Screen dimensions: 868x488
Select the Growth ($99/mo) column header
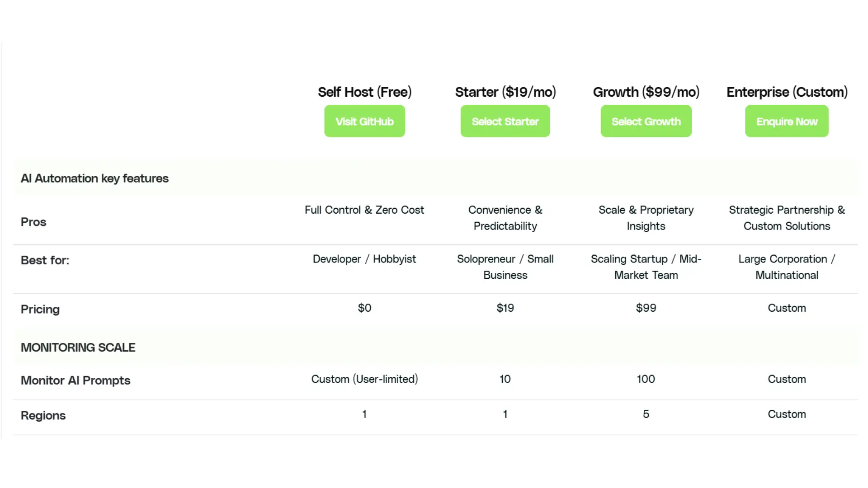tap(646, 92)
